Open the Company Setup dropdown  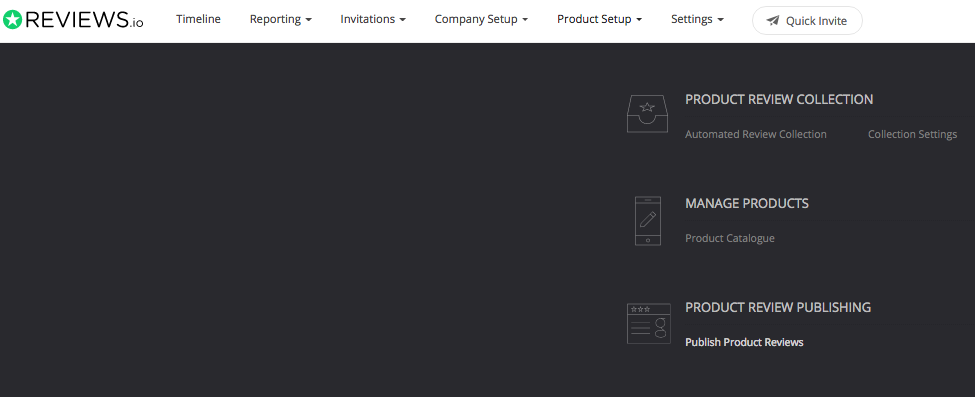pos(481,19)
